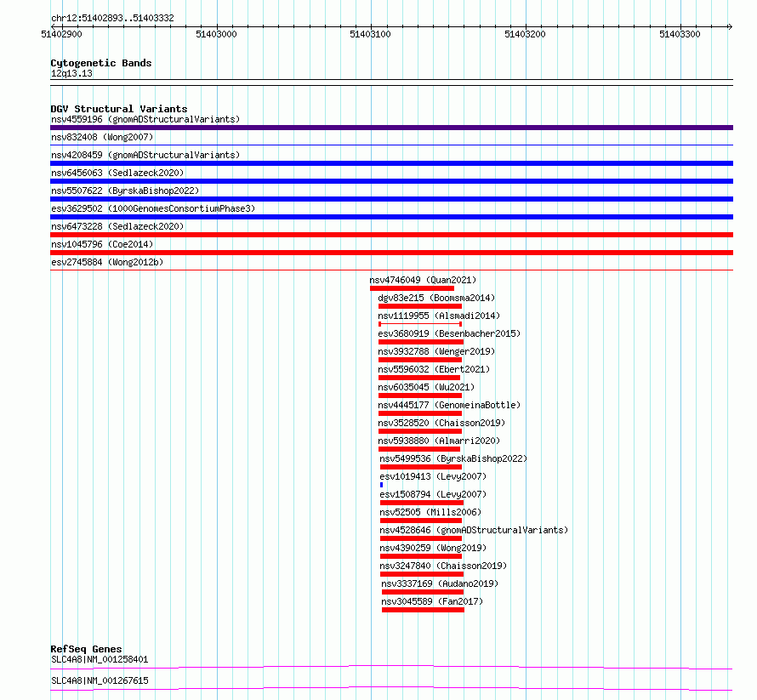
Task: Click the magenta line of SLC4A8|NM_001258401
Action: point(391,667)
